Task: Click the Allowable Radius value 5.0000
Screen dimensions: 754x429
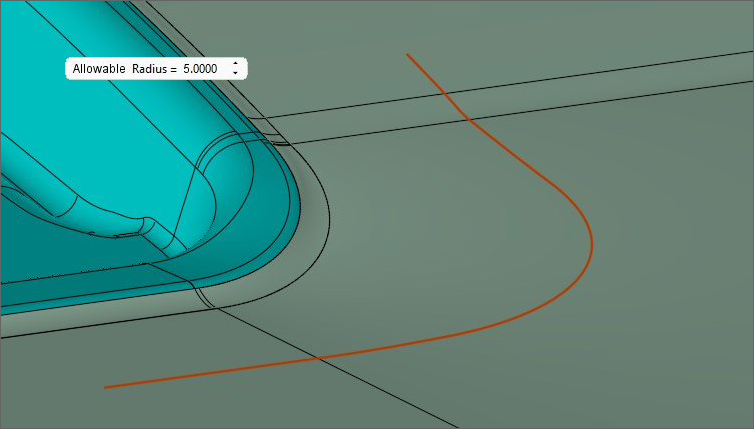Action: coord(200,69)
